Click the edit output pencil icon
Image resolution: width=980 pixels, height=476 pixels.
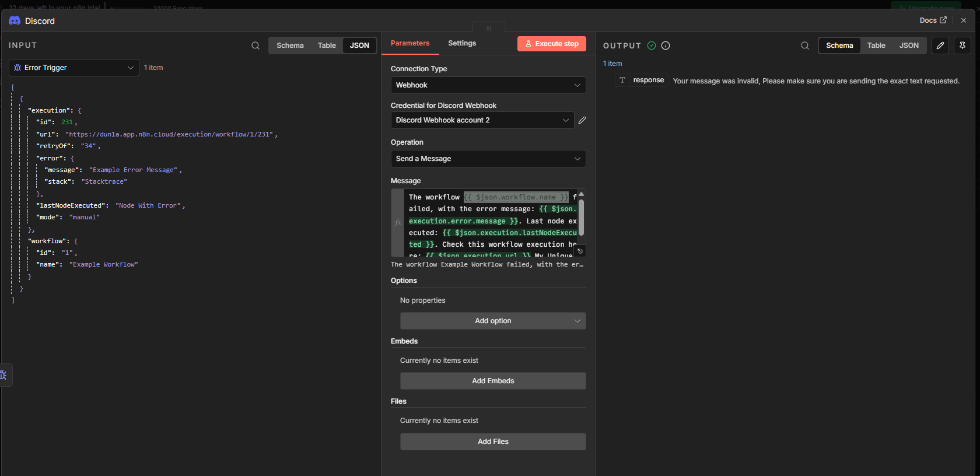coord(940,45)
